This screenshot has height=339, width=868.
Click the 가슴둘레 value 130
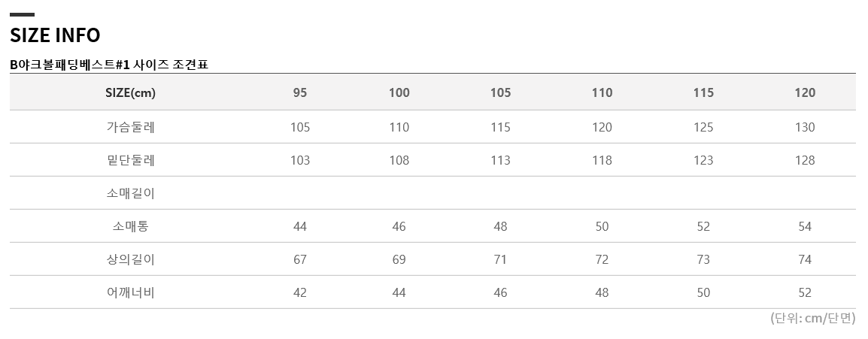pyautogui.click(x=805, y=127)
